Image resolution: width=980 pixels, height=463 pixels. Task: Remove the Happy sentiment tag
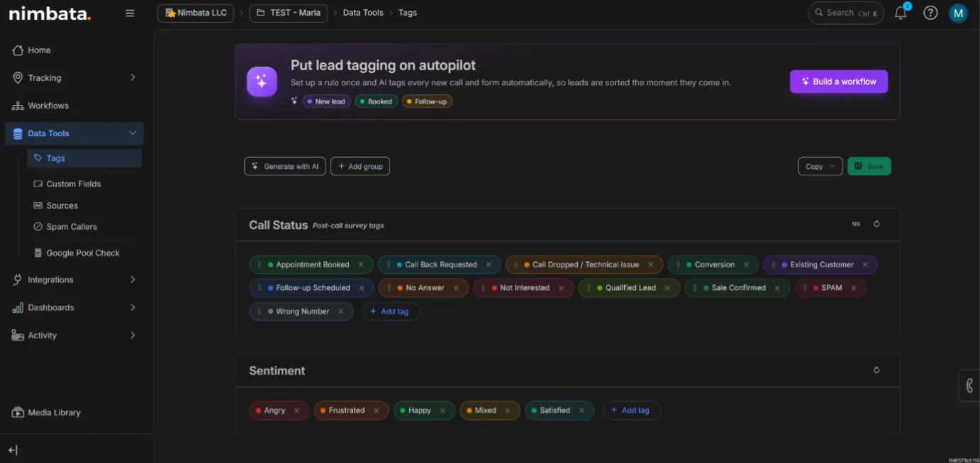click(x=442, y=411)
